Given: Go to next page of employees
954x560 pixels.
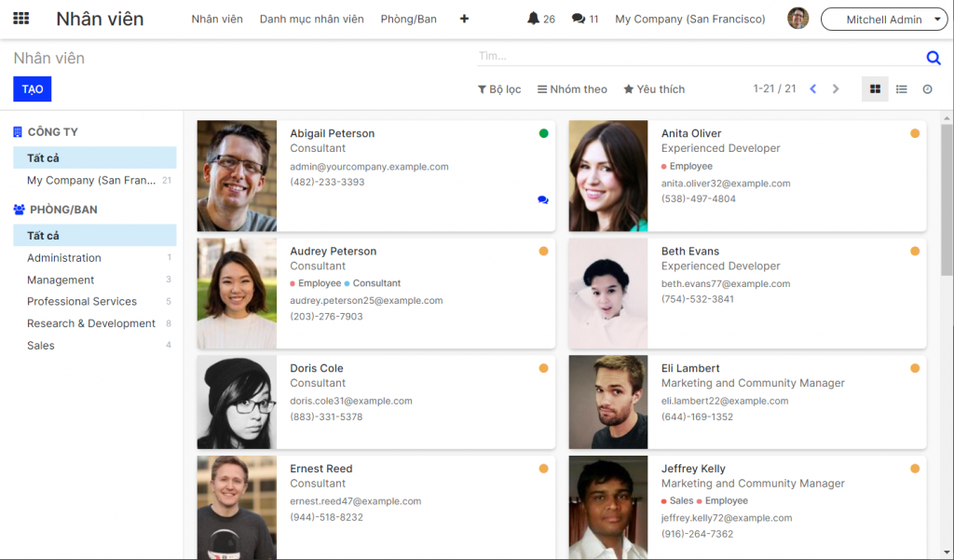Looking at the screenshot, I should (836, 89).
